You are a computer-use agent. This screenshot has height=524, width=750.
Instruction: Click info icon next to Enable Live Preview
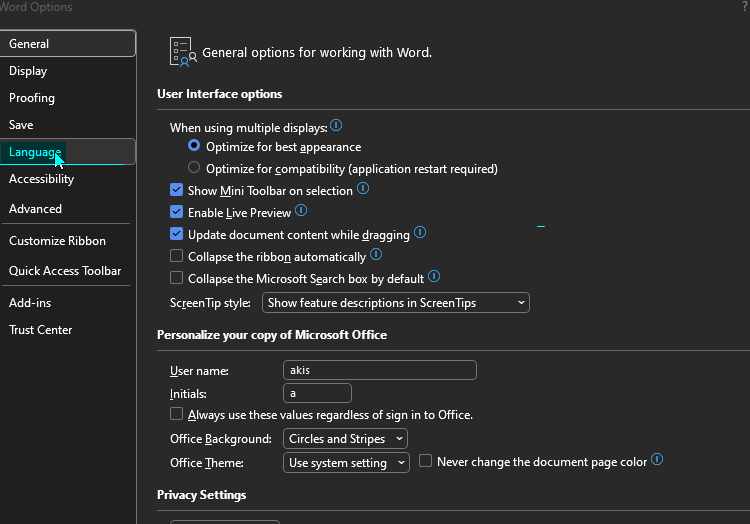click(x=301, y=210)
